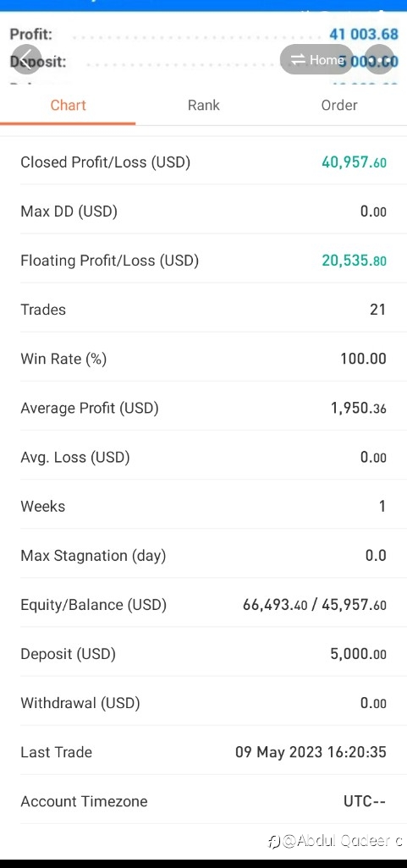
Task: Tap the back arrow icon
Action: coord(25,59)
